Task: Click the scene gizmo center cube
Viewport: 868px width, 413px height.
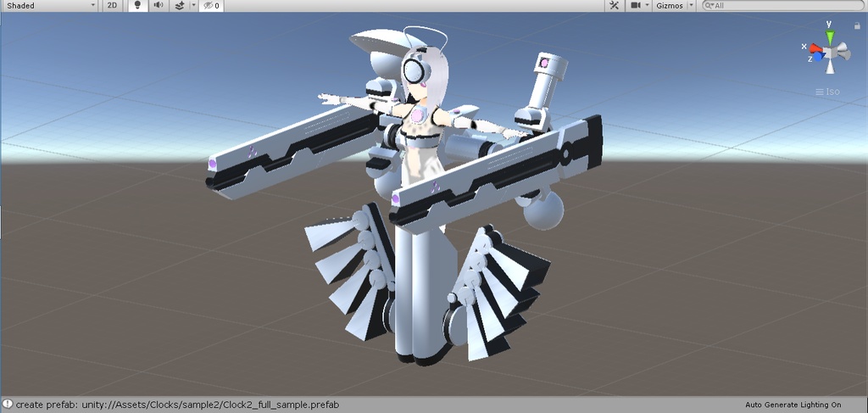Action: [x=831, y=52]
